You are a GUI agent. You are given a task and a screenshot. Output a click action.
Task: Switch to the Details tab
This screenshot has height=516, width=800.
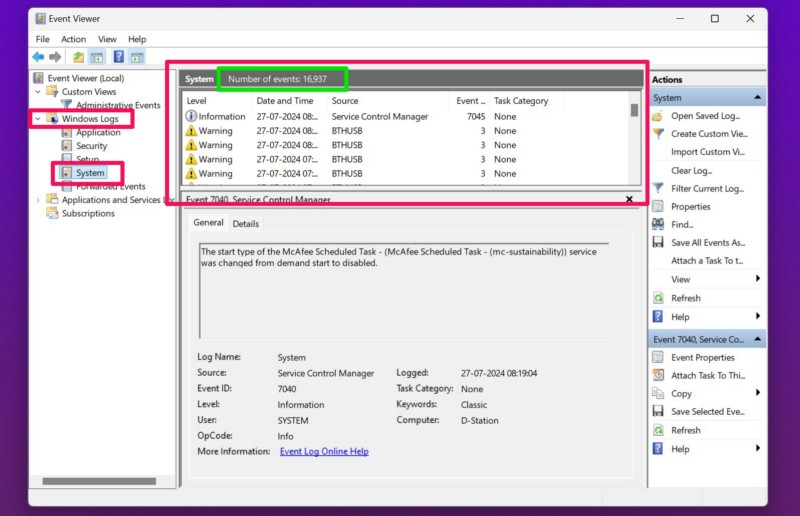(245, 224)
